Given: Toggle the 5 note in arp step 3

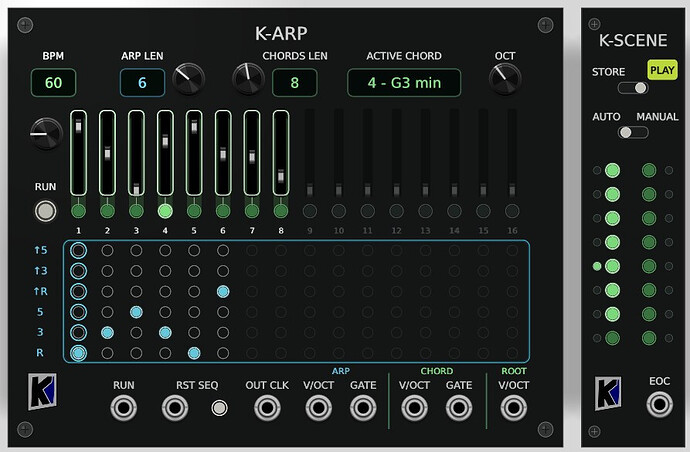Looking at the screenshot, I should point(136,312).
